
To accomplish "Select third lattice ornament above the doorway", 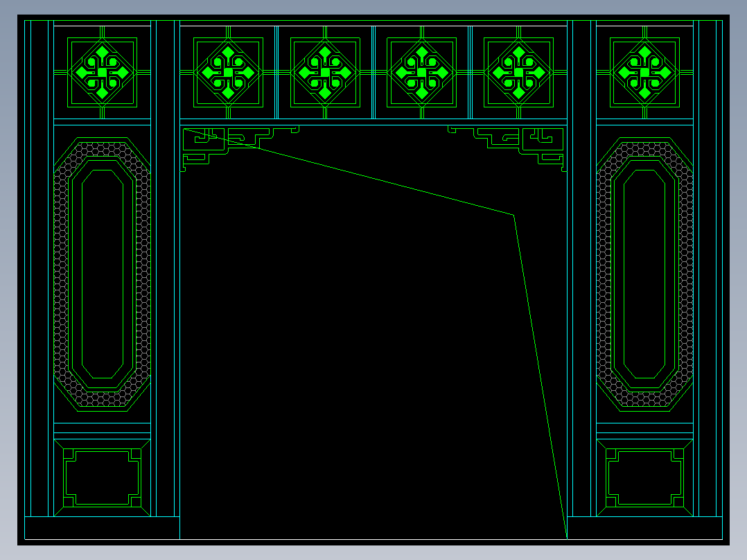I will 421,73.
